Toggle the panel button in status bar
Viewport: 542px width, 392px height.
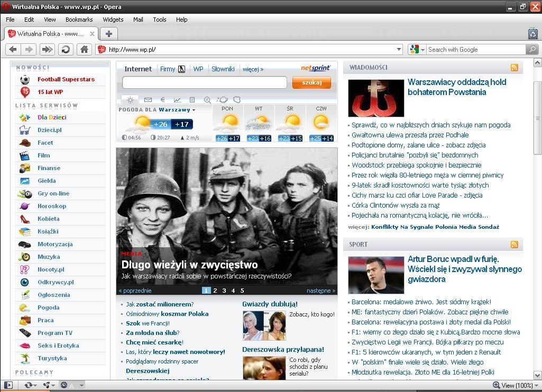pyautogui.click(x=8, y=385)
